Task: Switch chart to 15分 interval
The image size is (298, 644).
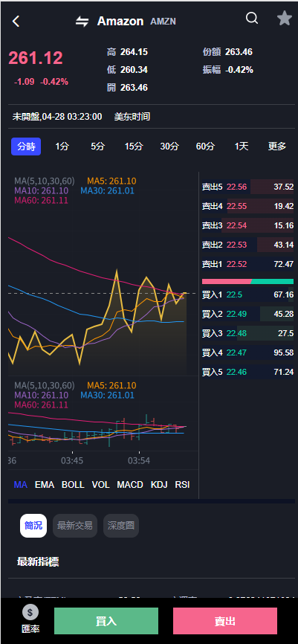Action: 134,146
